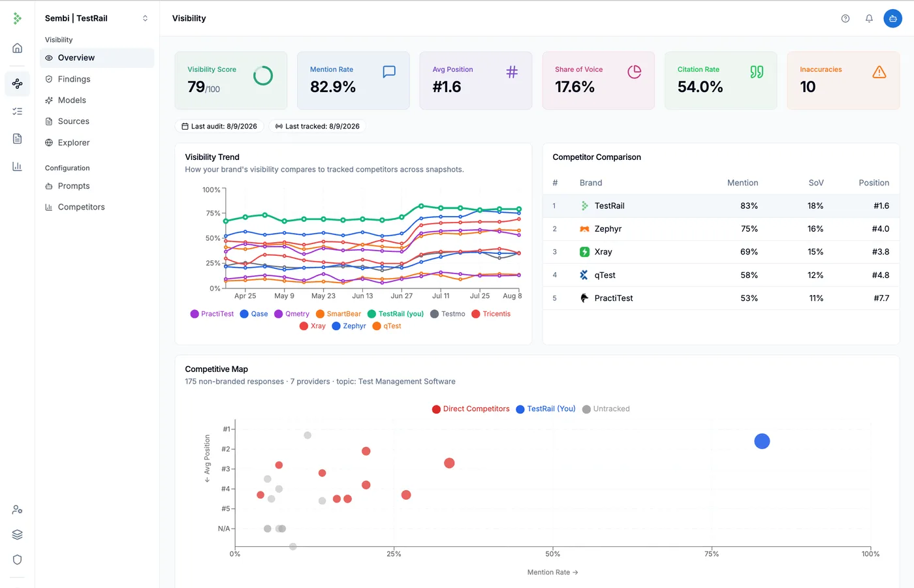Screen dimensions: 914x588
Task: Click the Mention column header
Action: tap(742, 183)
